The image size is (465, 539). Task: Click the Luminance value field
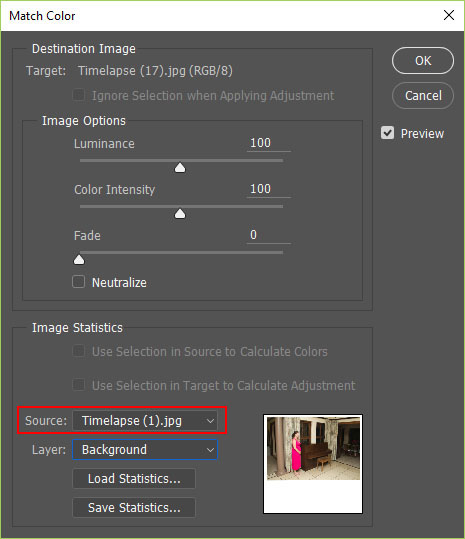[x=268, y=143]
